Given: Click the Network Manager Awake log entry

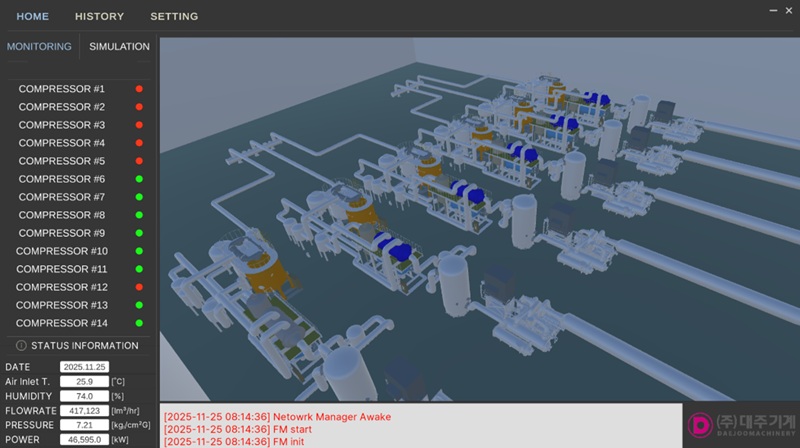Looking at the screenshot, I should tap(277, 416).
